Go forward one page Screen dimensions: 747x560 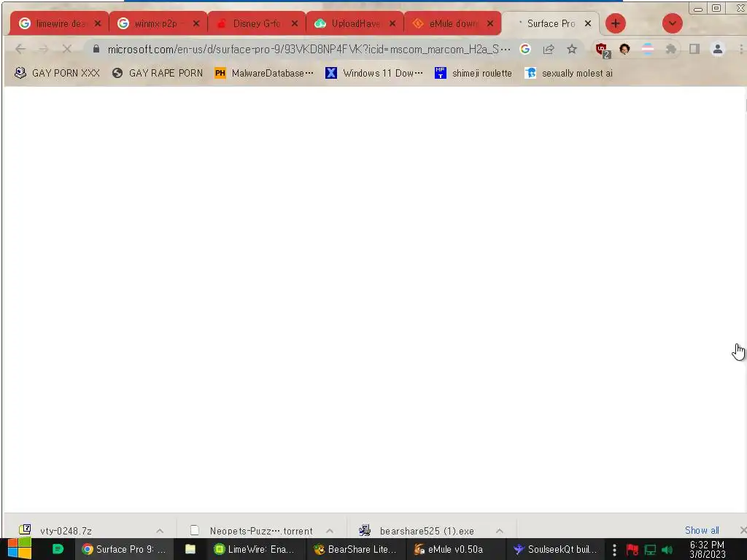coord(43,49)
